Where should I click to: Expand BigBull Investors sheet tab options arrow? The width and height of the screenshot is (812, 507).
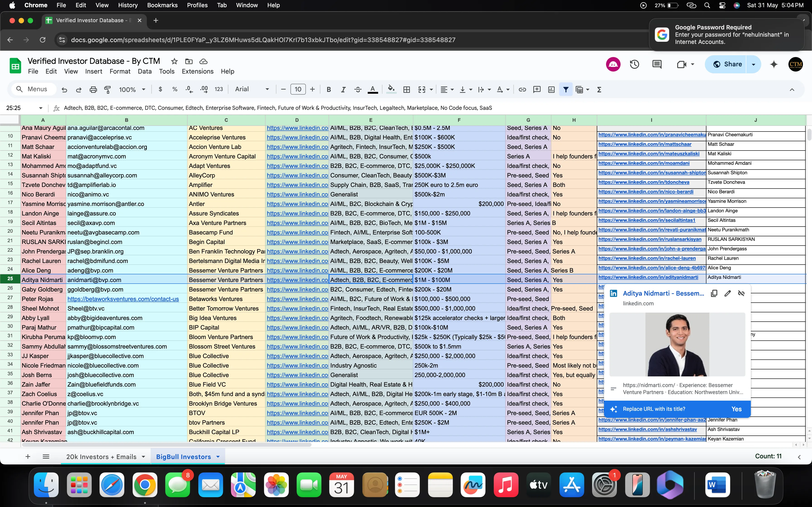218,457
